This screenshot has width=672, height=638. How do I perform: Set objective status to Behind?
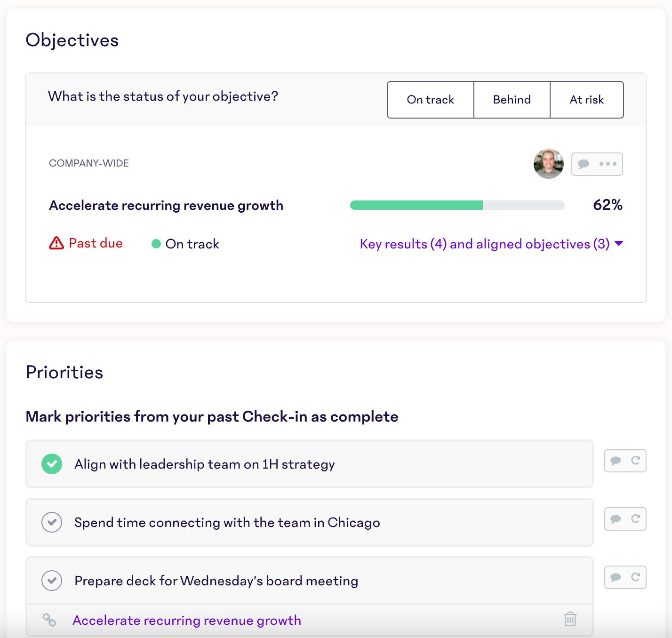[512, 100]
